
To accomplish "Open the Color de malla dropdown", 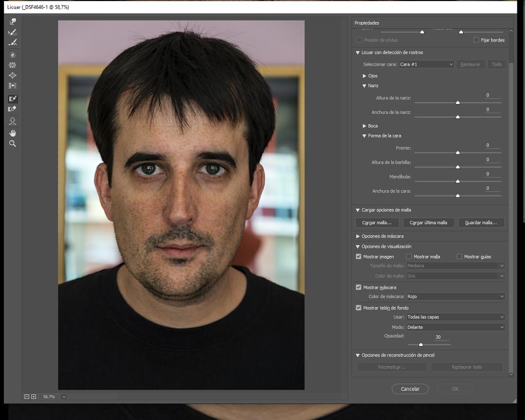I will (455, 276).
